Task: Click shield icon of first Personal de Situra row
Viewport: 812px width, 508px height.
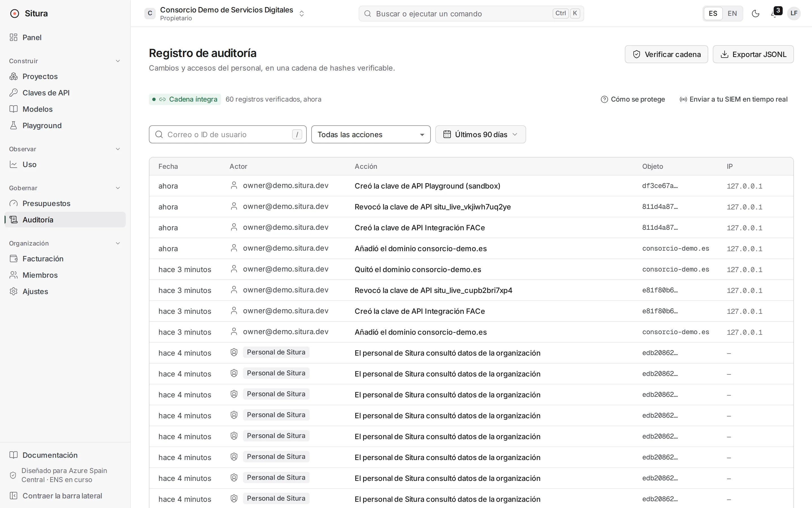Action: (x=234, y=352)
